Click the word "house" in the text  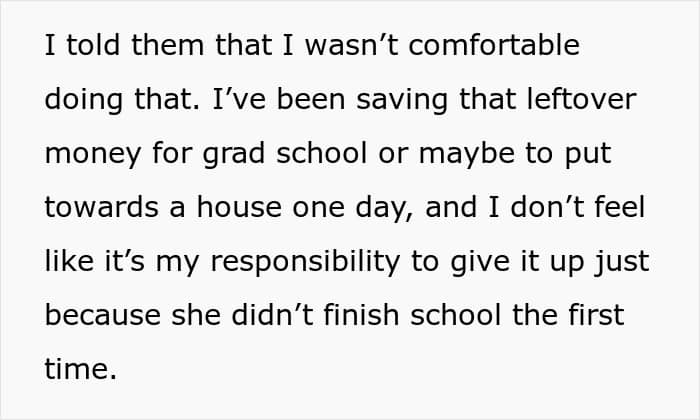pyautogui.click(x=239, y=207)
